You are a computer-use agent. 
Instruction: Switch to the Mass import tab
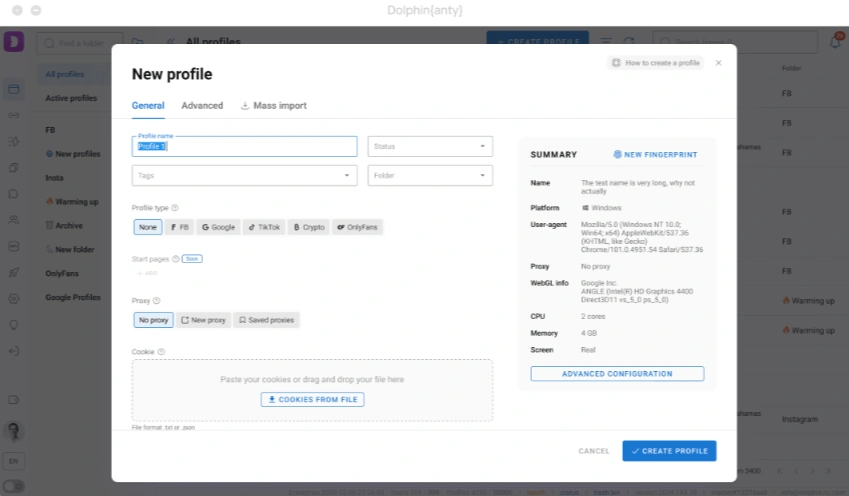point(273,106)
